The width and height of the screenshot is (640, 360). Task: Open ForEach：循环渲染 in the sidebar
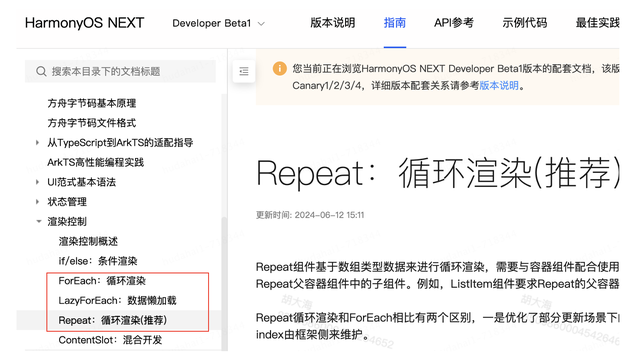coord(102,281)
